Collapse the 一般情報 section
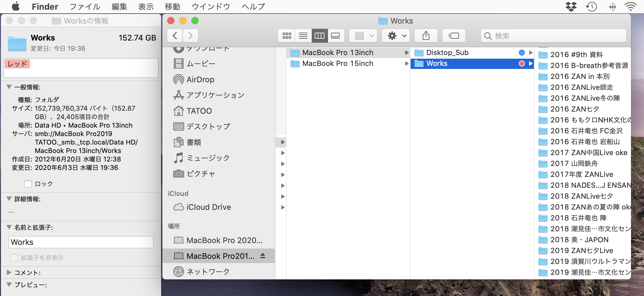Image resolution: width=644 pixels, height=296 pixels. 9,87
